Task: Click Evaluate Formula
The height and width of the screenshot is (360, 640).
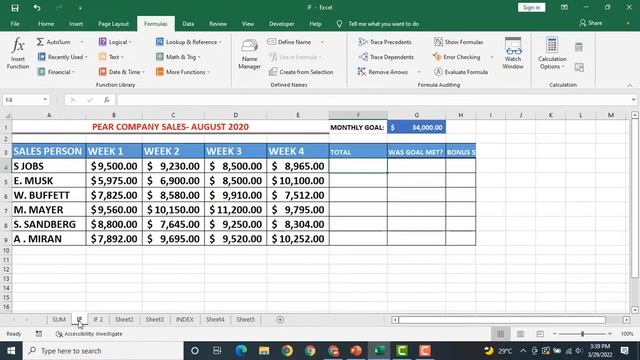Action: coord(461,72)
